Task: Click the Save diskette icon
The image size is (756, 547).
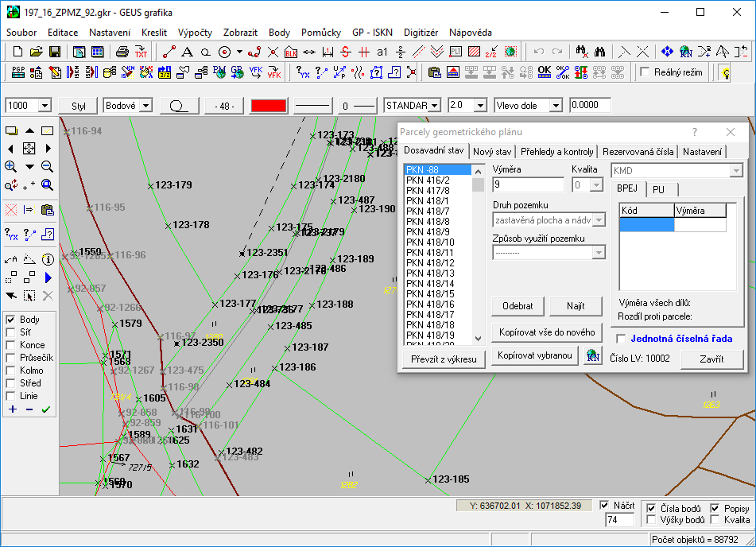Action: coord(55,52)
